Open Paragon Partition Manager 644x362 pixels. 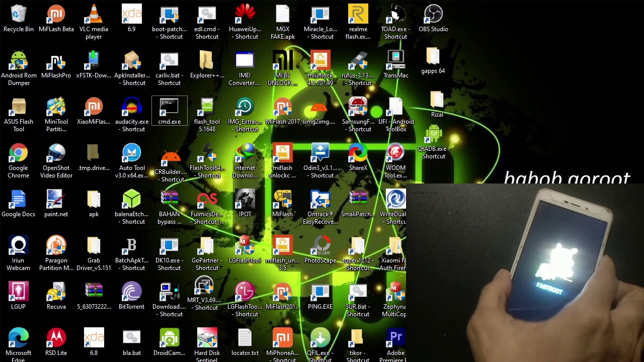(x=56, y=246)
